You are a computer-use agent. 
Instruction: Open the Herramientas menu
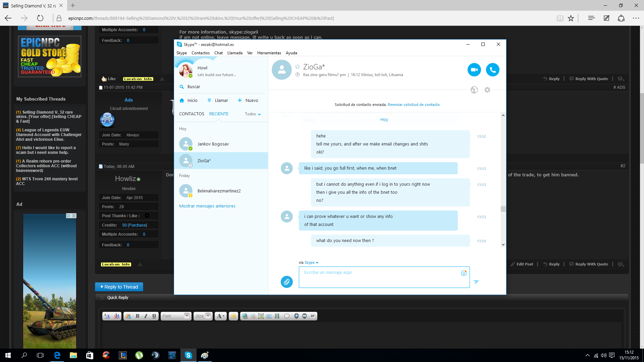[269, 53]
